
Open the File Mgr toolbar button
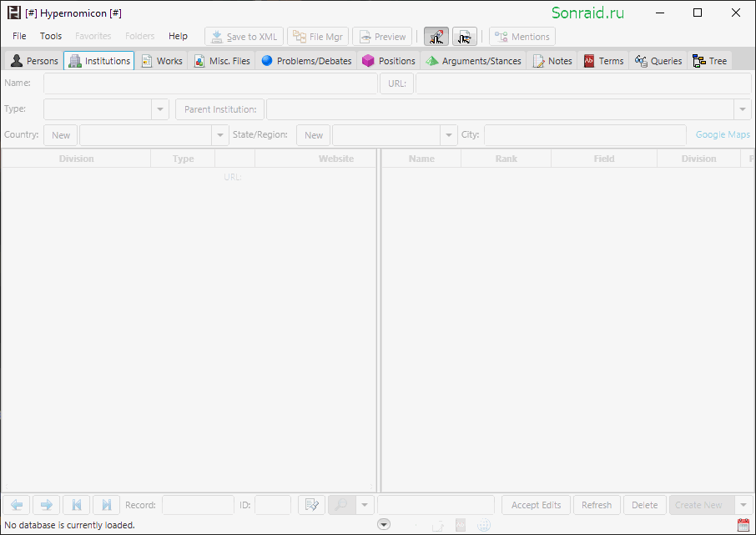(x=318, y=37)
